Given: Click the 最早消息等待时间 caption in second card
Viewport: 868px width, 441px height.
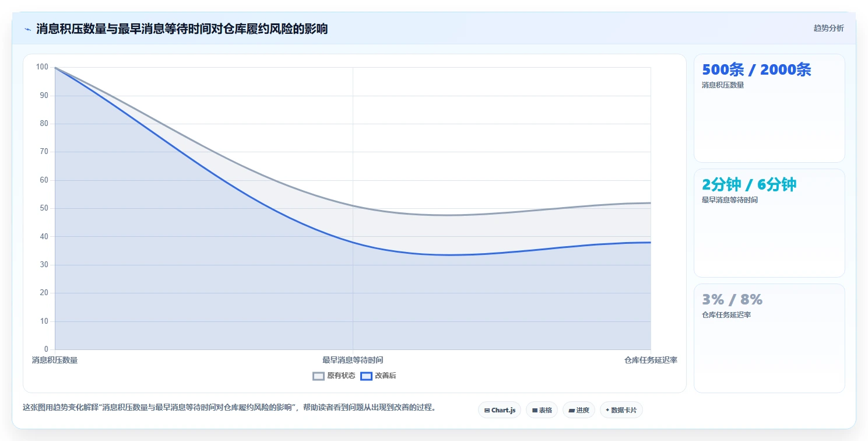Looking at the screenshot, I should 730,200.
